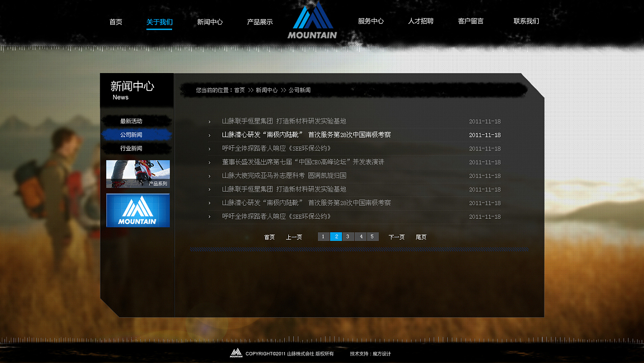Click arrow bullet beside 董事长盛发强 article
The image size is (644, 363).
tap(209, 162)
